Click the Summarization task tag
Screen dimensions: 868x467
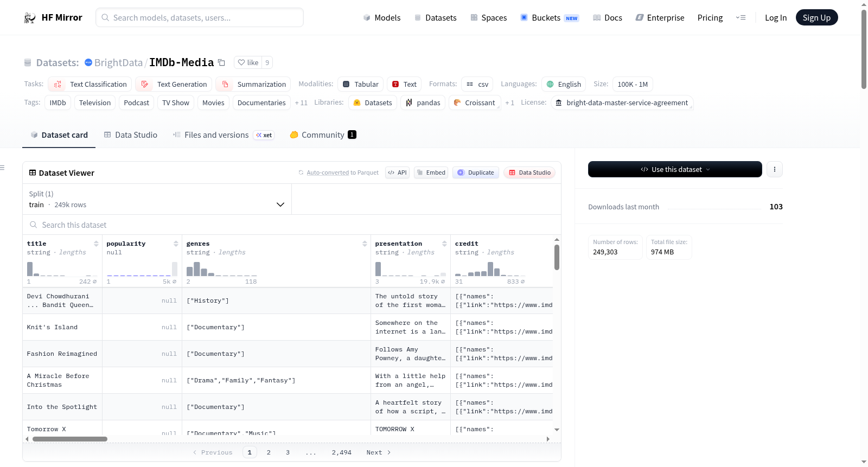pyautogui.click(x=253, y=84)
